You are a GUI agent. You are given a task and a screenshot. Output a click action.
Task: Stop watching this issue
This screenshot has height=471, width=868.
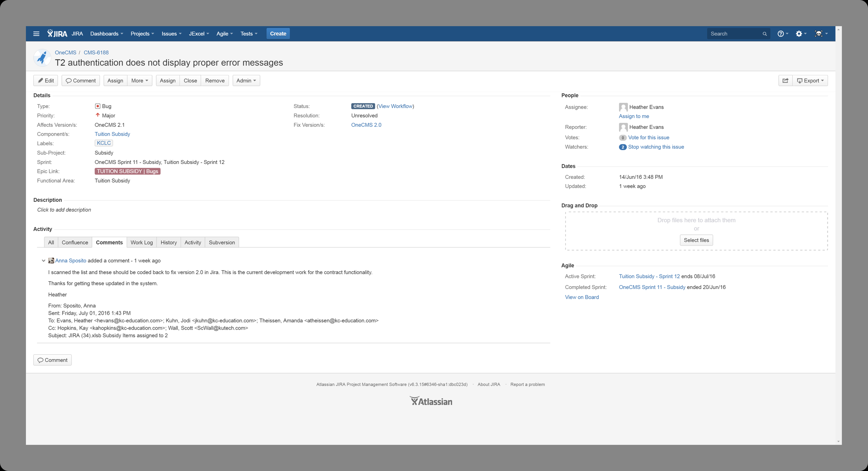656,147
